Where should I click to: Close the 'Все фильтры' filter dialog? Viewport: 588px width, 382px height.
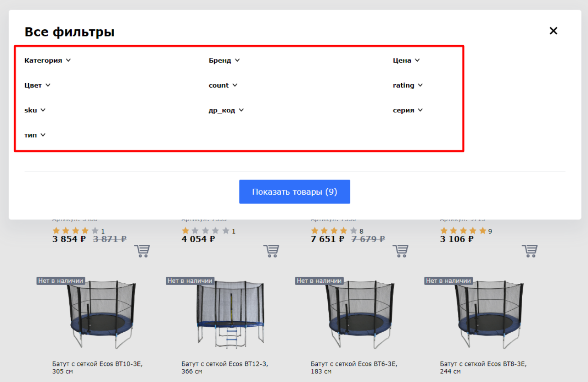(553, 31)
